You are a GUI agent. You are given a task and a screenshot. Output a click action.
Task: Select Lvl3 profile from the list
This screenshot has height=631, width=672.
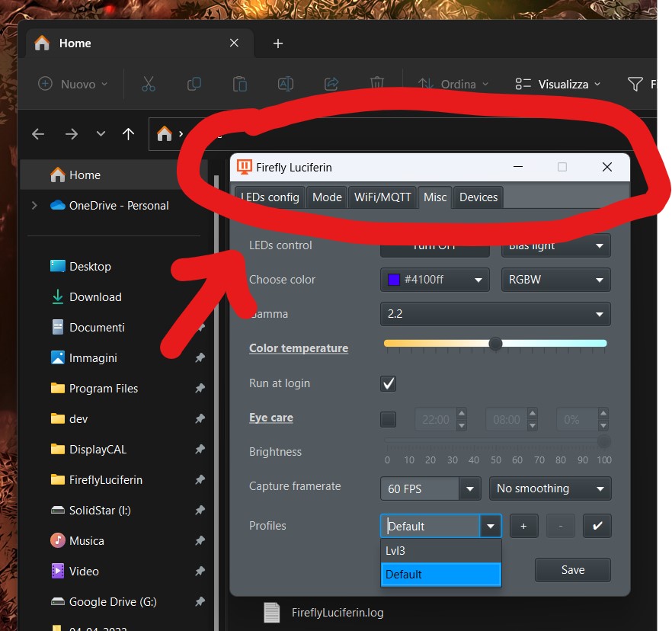coord(440,550)
